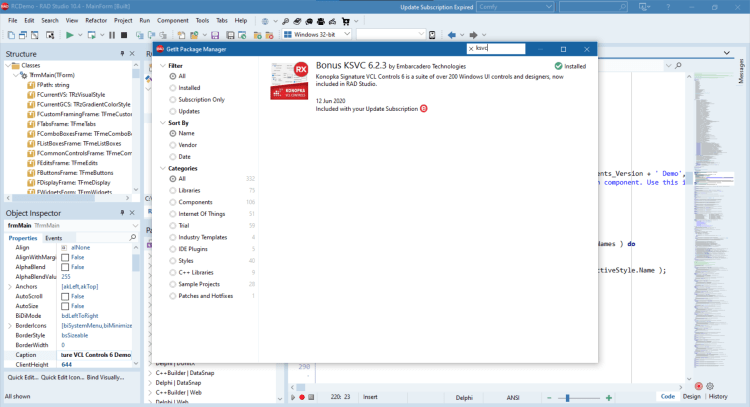Viewport: 750px width, 407px height.
Task: Click the globe icon in the top toolbar
Action: pyautogui.click(x=265, y=21)
